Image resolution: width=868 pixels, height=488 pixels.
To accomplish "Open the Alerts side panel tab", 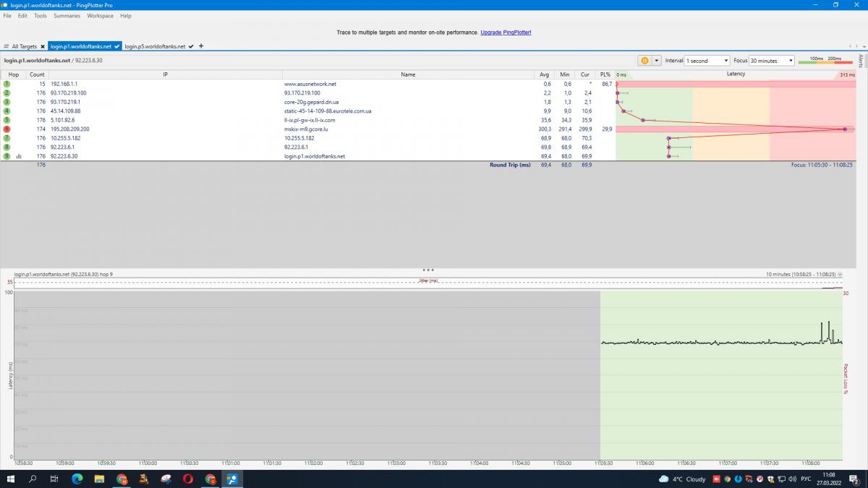I will [x=861, y=61].
